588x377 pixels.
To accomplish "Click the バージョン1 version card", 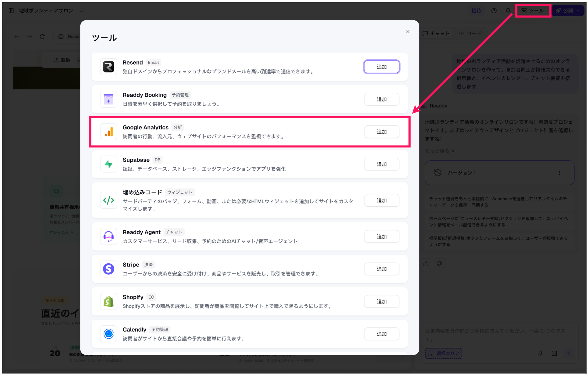I will coord(499,173).
